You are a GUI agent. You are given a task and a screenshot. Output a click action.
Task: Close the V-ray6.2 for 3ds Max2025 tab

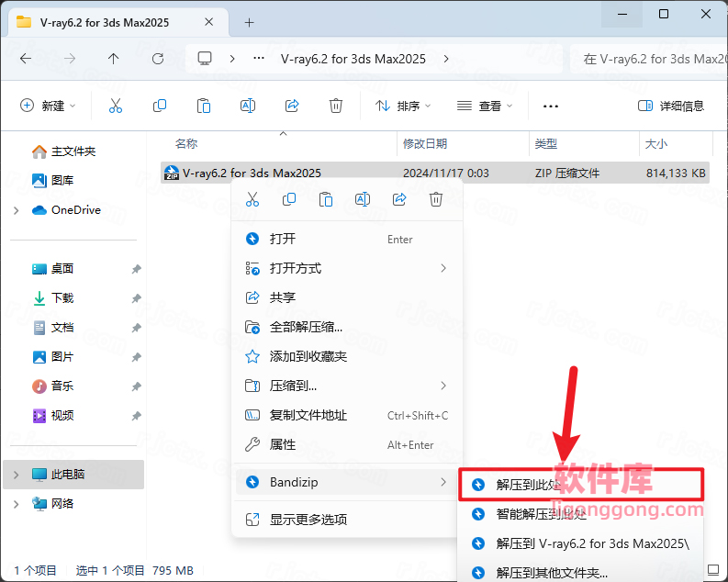tap(209, 22)
